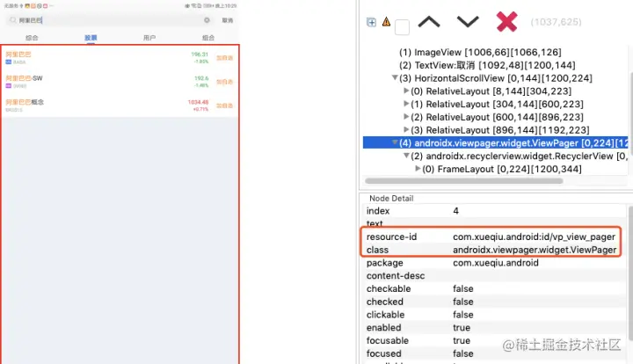Click the 1034.48 price value

click(198, 102)
